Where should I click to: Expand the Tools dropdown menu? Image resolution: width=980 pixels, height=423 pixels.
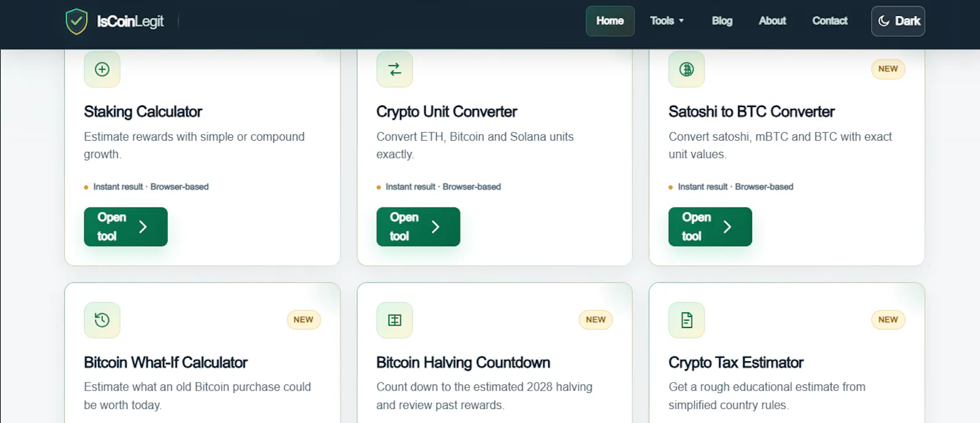tap(666, 21)
